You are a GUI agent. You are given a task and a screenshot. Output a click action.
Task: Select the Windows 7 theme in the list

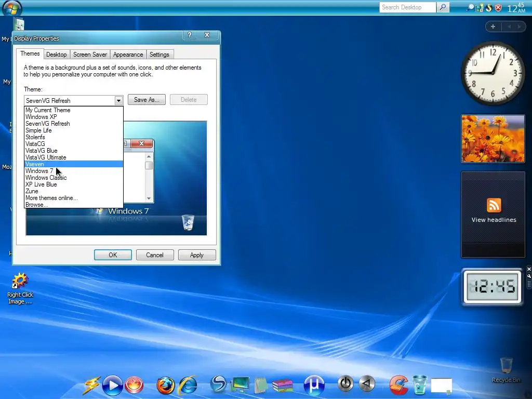[74, 171]
